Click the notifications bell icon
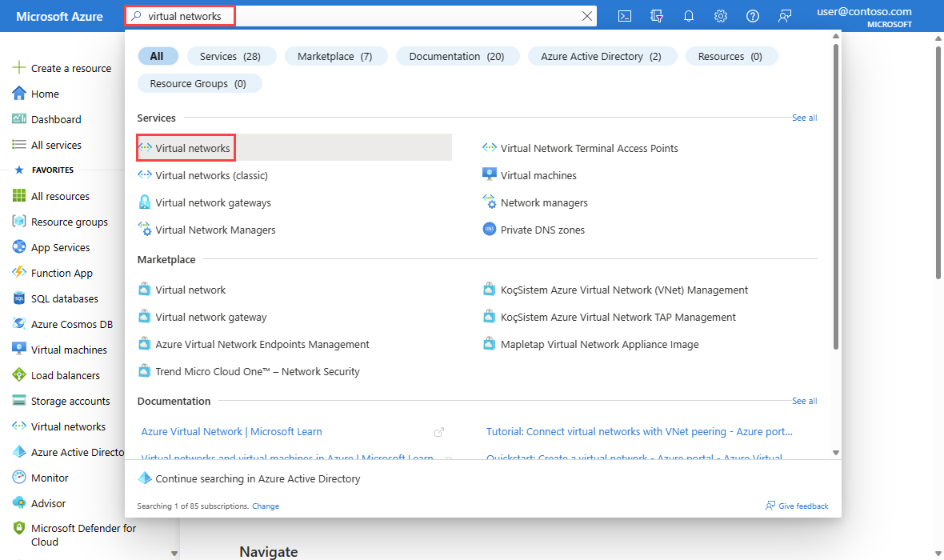Image resolution: width=944 pixels, height=560 pixels. point(689,16)
